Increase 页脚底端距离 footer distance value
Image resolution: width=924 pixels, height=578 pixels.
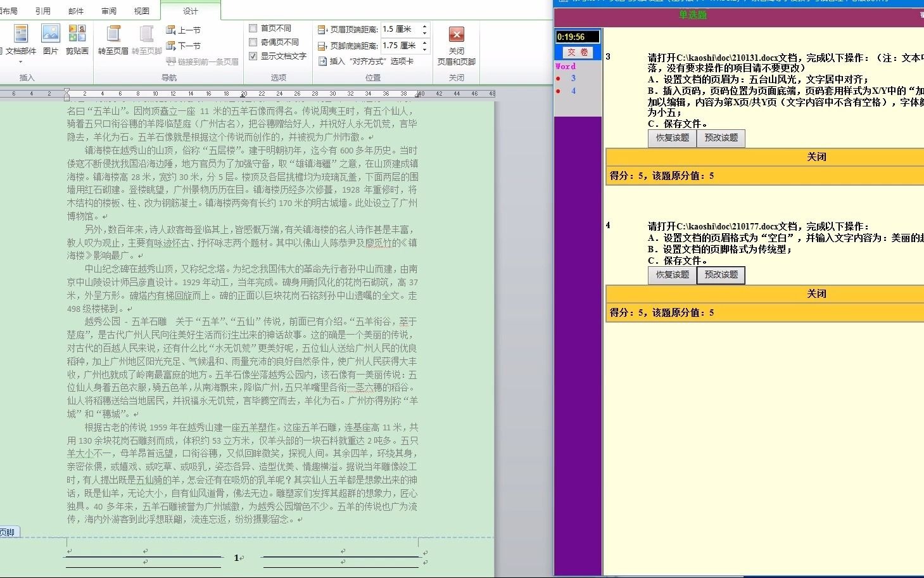(424, 43)
